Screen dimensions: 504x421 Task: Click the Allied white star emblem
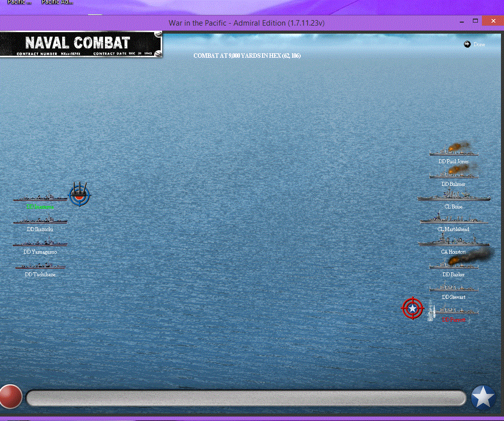483,397
